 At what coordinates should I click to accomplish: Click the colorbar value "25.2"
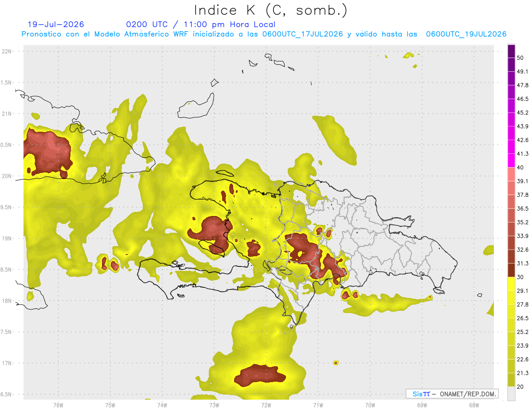(x=523, y=332)
